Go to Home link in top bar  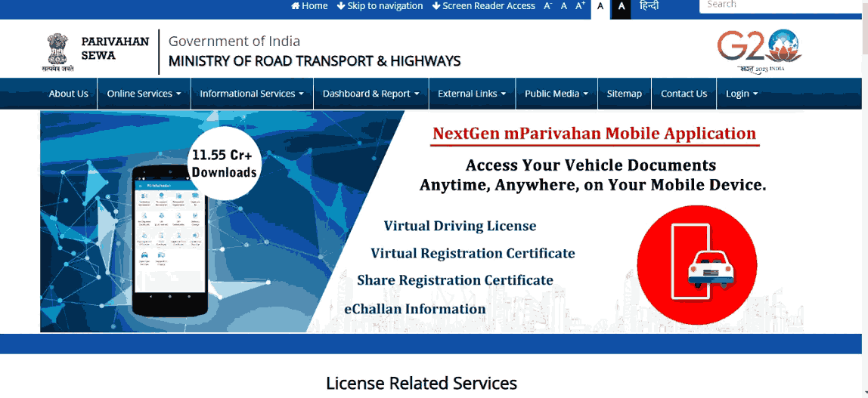[x=309, y=6]
